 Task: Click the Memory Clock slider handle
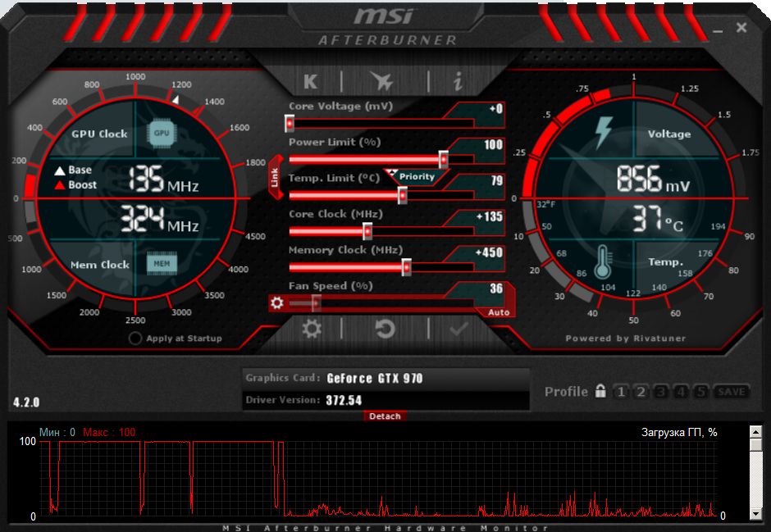(x=406, y=267)
